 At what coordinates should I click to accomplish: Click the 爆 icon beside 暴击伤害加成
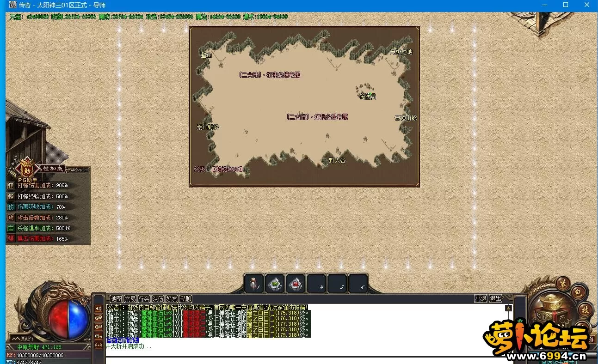coord(11,239)
